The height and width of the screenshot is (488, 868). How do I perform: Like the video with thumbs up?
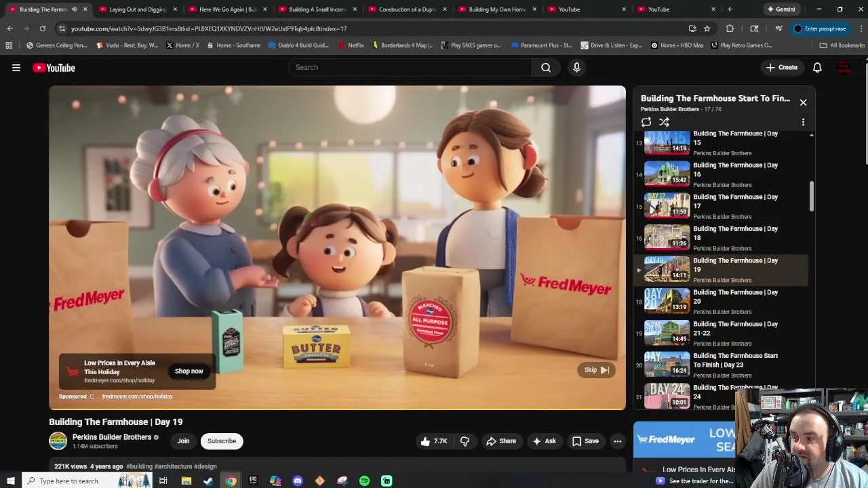tap(433, 441)
